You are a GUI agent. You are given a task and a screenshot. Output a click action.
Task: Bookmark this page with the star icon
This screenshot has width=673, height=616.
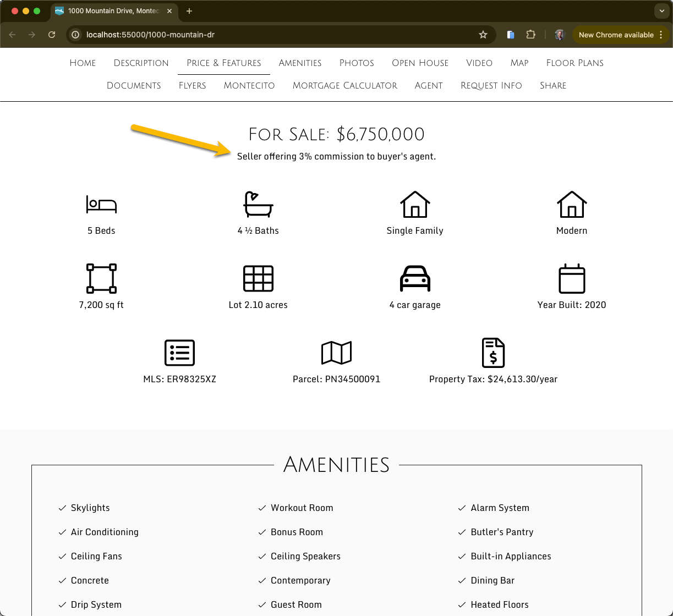coord(483,35)
